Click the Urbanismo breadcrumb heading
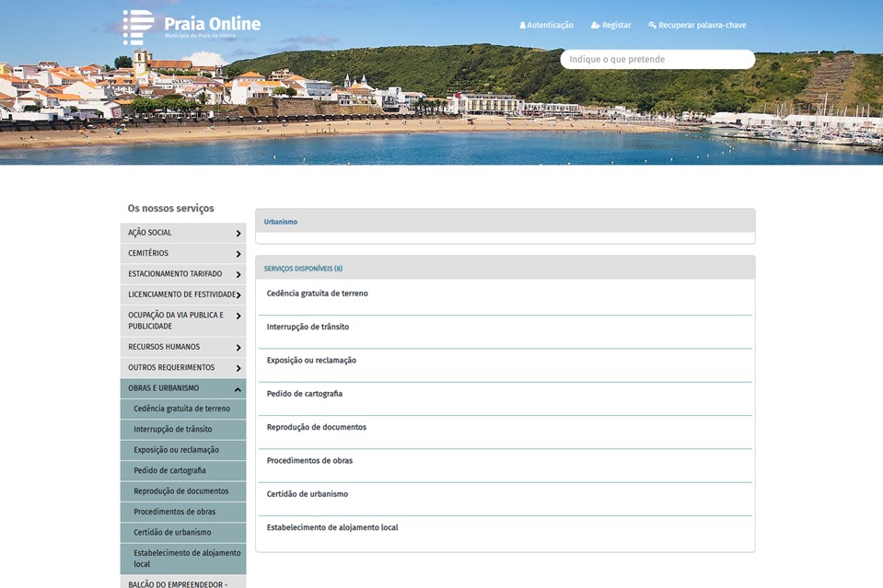Screen dimensions: 883x588 pyautogui.click(x=281, y=222)
